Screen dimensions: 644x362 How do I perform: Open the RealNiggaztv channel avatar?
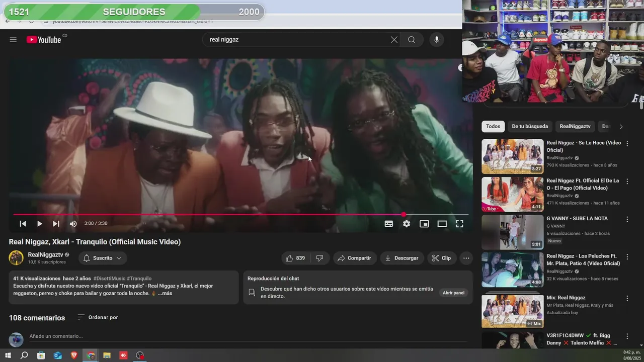(16, 258)
